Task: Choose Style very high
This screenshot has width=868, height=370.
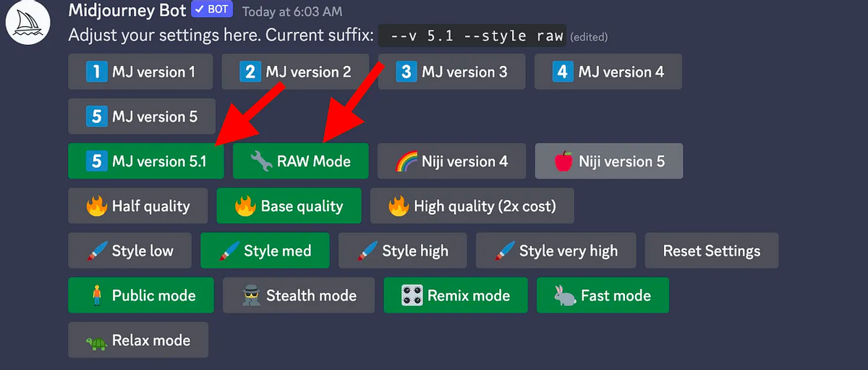Action: pyautogui.click(x=556, y=251)
